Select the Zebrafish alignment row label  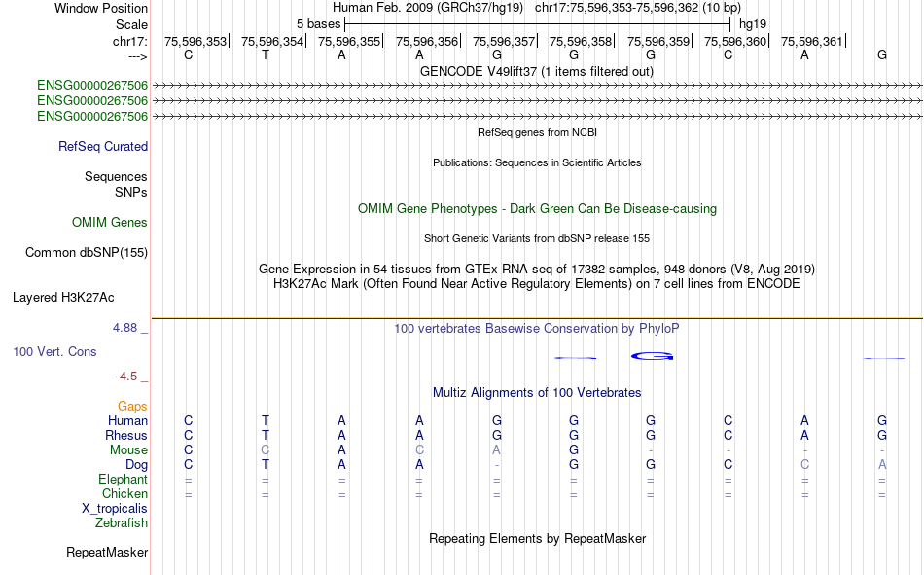point(122,522)
